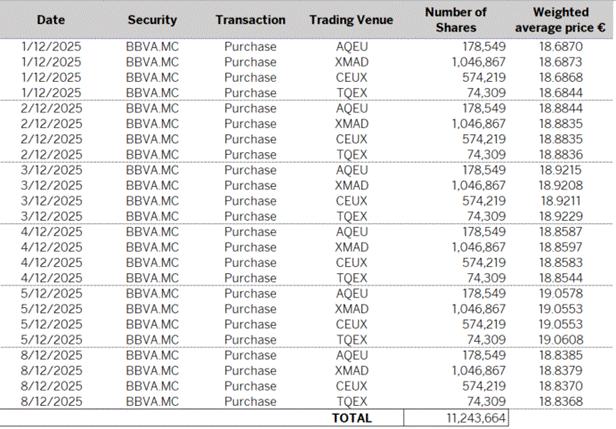
Task: Click the price value 18.8385
Action: click(561, 355)
